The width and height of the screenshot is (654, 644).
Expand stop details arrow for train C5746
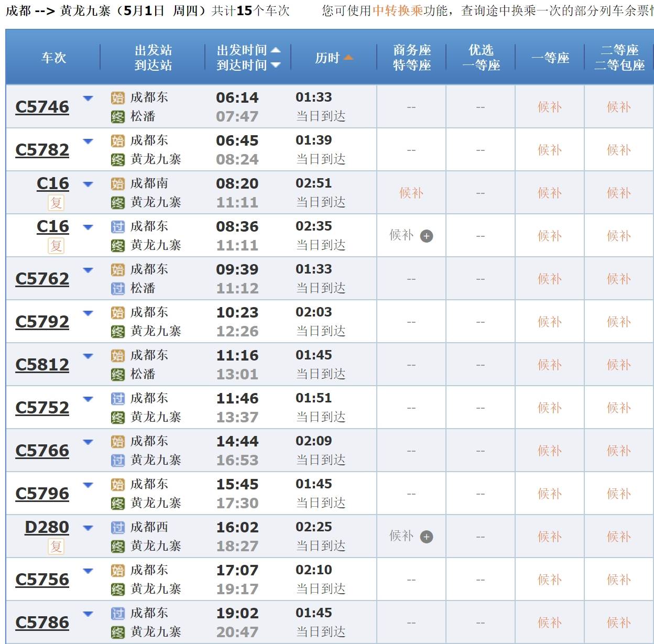88,99
